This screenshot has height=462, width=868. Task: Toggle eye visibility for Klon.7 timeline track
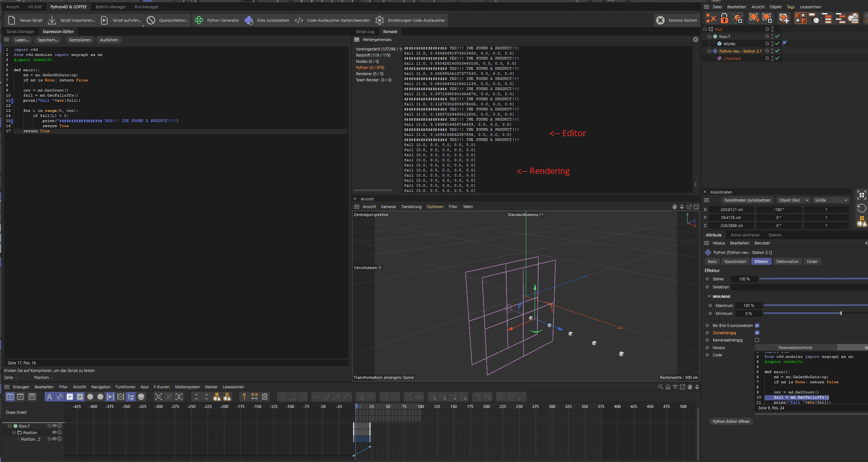(x=54, y=426)
